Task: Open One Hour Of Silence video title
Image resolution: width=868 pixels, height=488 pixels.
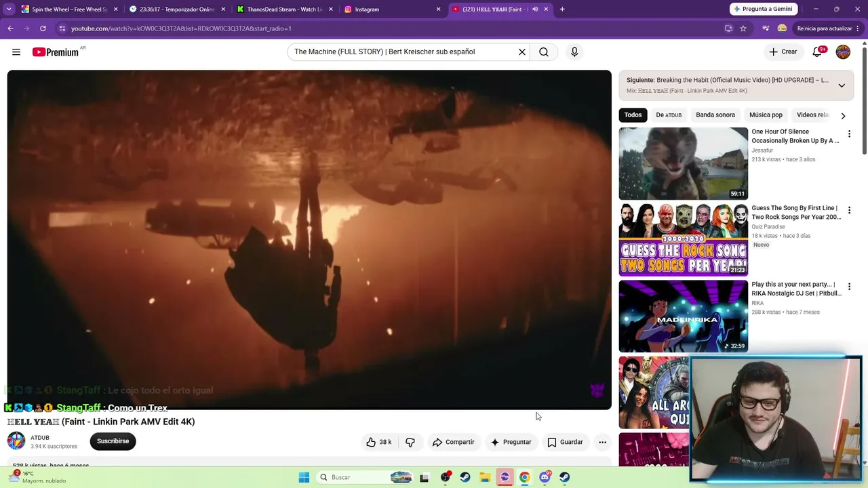Action: click(795, 136)
